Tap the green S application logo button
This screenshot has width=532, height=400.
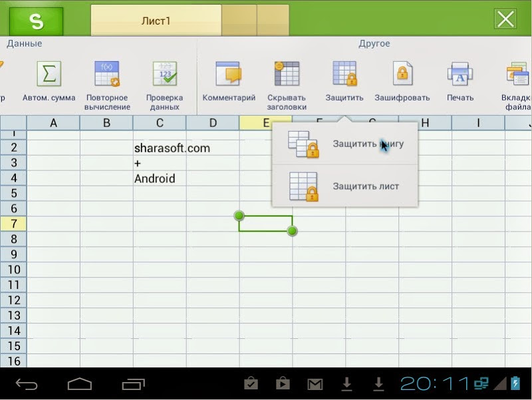tap(37, 21)
